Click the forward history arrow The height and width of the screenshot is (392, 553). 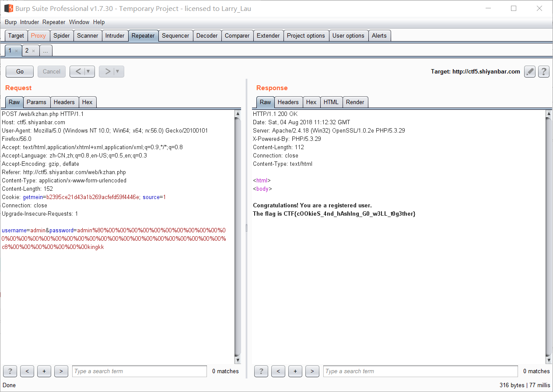[106, 72]
